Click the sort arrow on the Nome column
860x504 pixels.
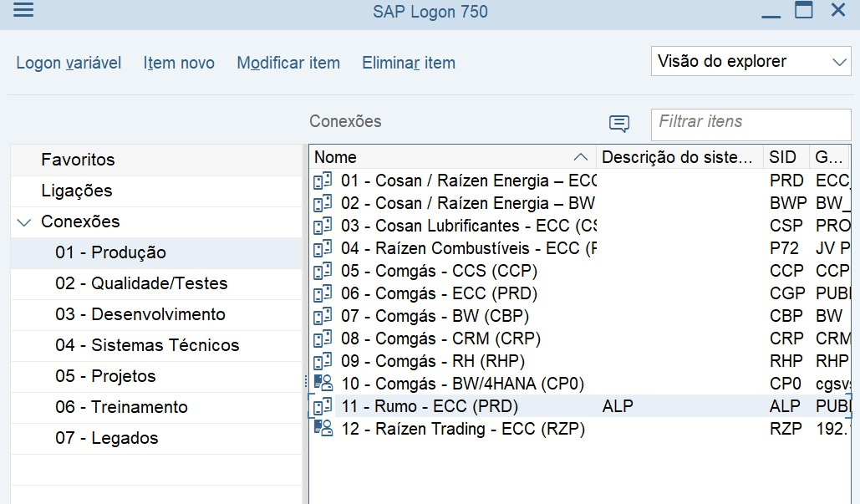[x=580, y=157]
